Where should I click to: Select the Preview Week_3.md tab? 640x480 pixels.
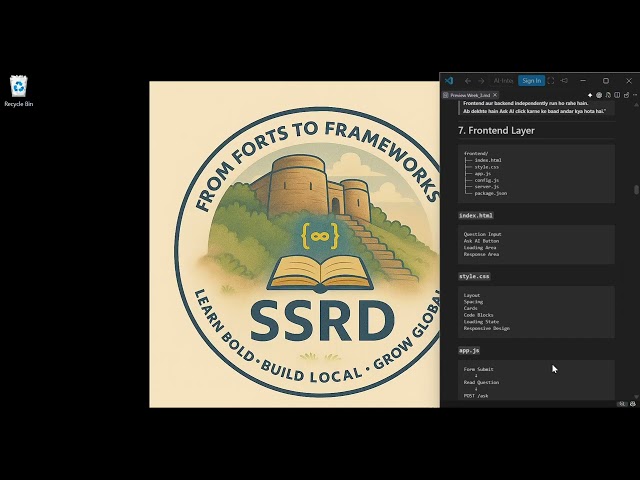click(x=470, y=95)
